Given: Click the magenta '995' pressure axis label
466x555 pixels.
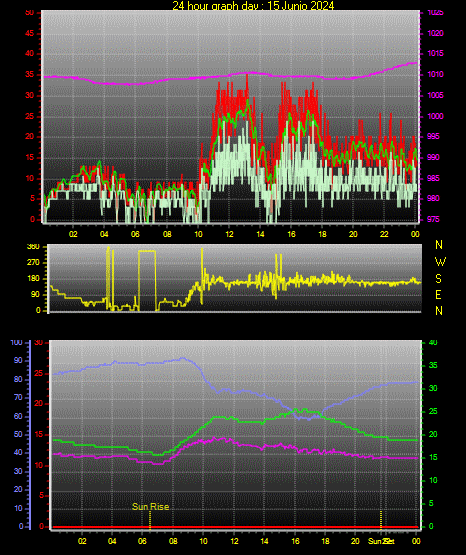Looking at the screenshot, I should coord(433,136).
